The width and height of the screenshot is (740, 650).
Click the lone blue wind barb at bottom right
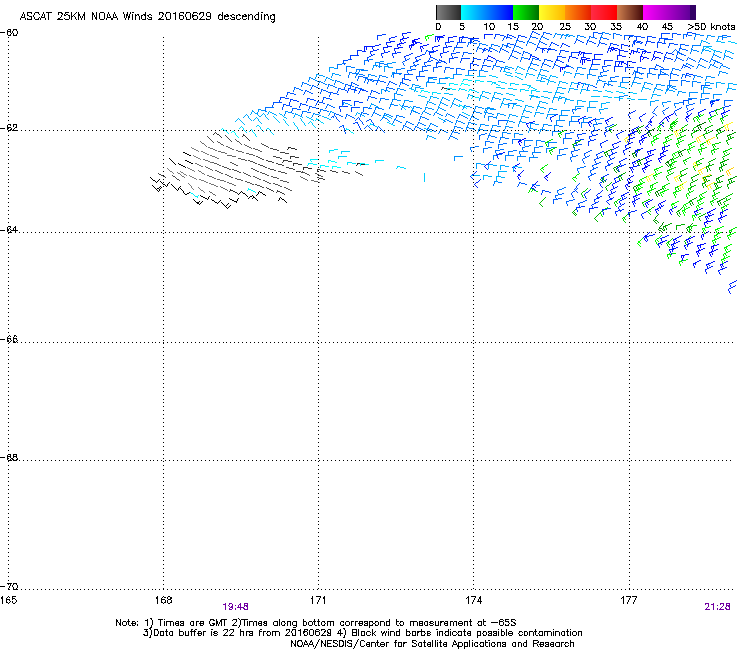tap(732, 287)
